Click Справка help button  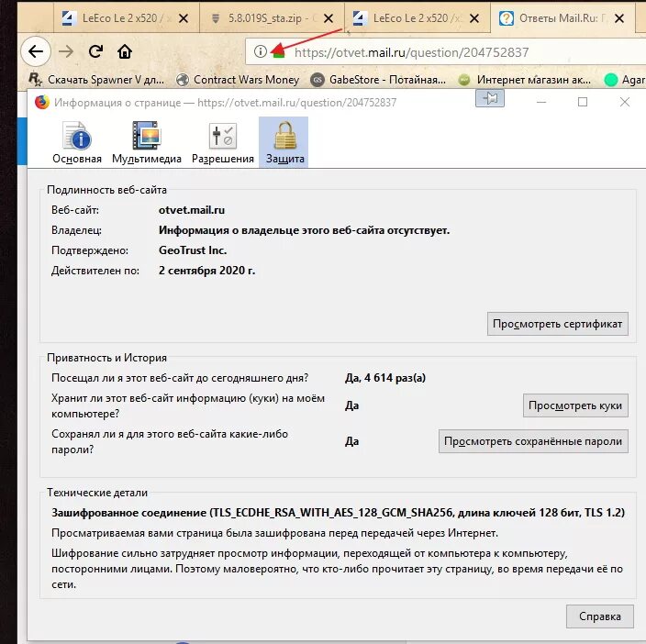click(600, 616)
